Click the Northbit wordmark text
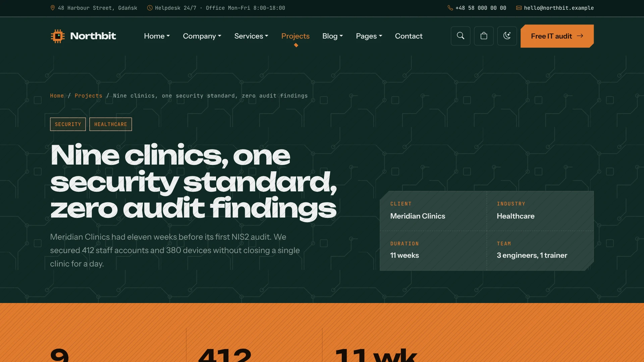Screen dimensions: 644x362 (x=93, y=36)
